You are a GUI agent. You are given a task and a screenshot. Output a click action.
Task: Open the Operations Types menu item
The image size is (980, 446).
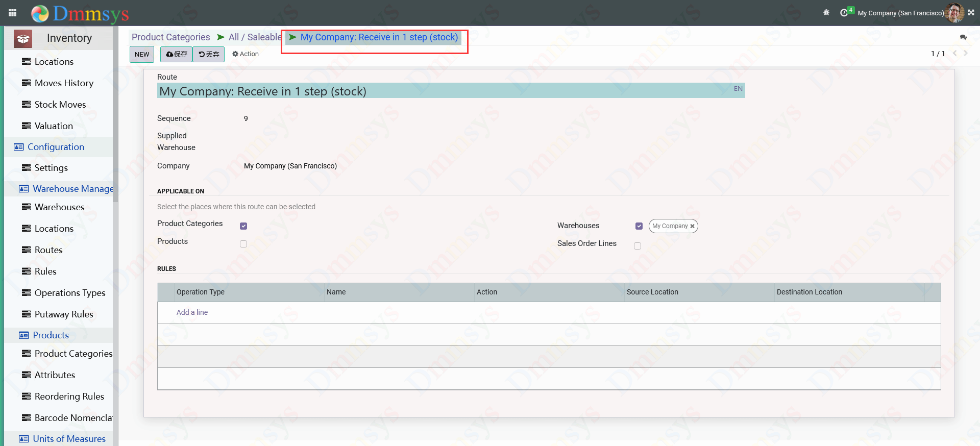click(x=70, y=292)
